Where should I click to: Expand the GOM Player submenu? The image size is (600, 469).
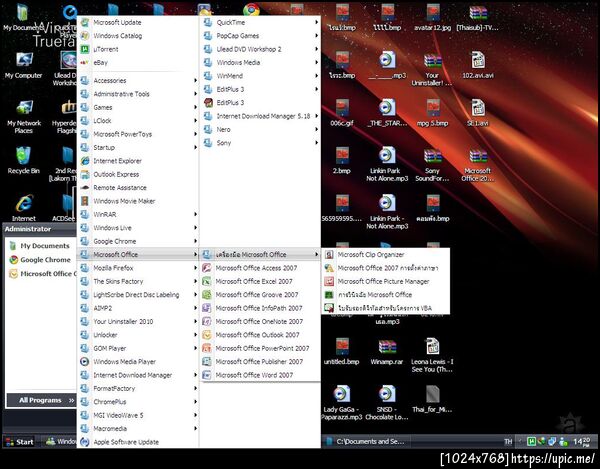click(138, 348)
